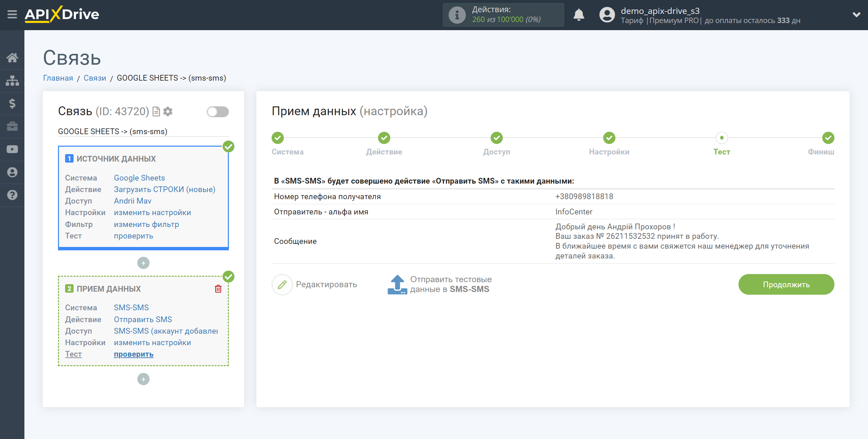Viewport: 868px width, 439px height.
Task: Click the InfoCenter sender value
Action: coord(574,212)
